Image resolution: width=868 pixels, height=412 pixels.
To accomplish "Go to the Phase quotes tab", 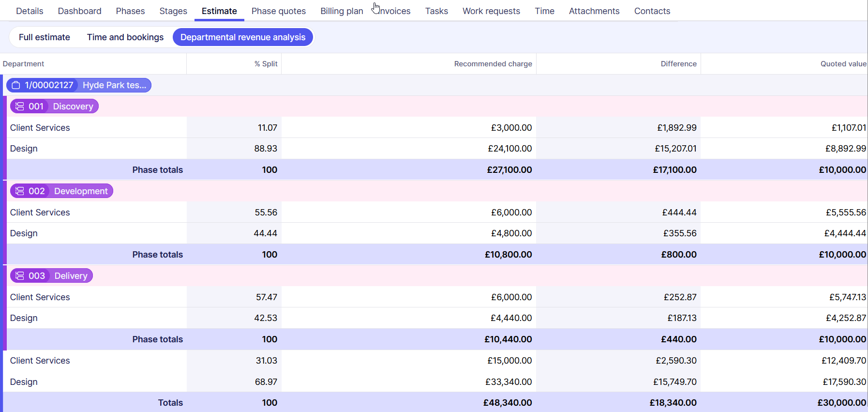I will click(x=279, y=11).
